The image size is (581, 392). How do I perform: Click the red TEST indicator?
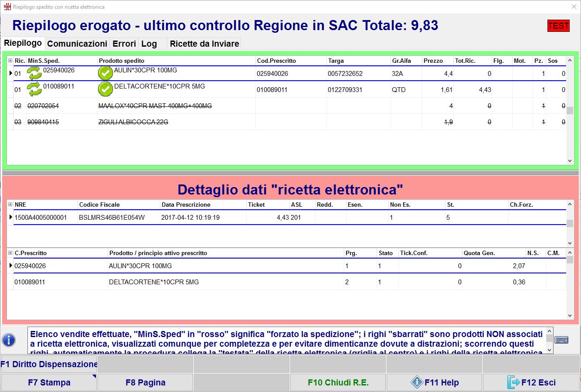pyautogui.click(x=558, y=26)
